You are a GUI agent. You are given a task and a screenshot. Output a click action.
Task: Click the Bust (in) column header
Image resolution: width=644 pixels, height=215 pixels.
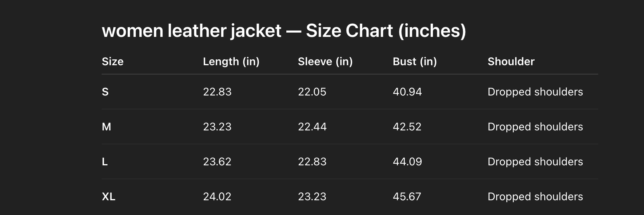[x=414, y=61]
